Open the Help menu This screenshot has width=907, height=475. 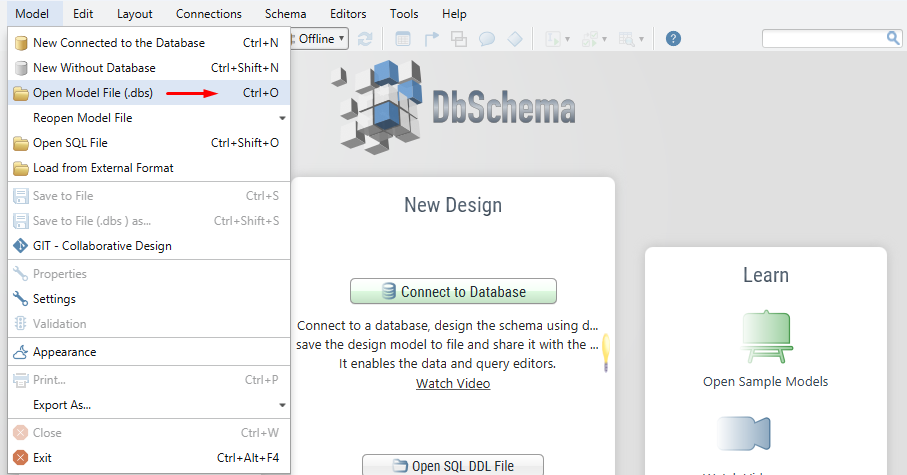454,13
